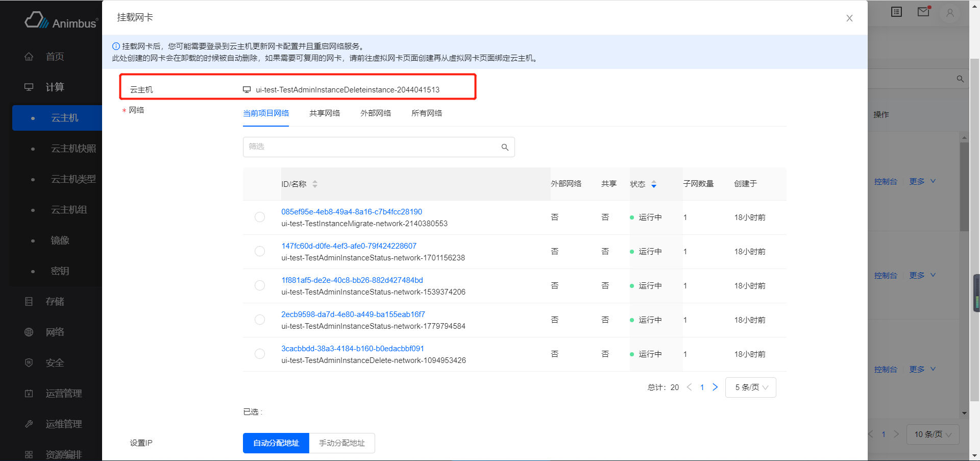Viewport: 980px width, 461px height.
Task: Select network 085ef95e radio button
Action: (x=260, y=217)
